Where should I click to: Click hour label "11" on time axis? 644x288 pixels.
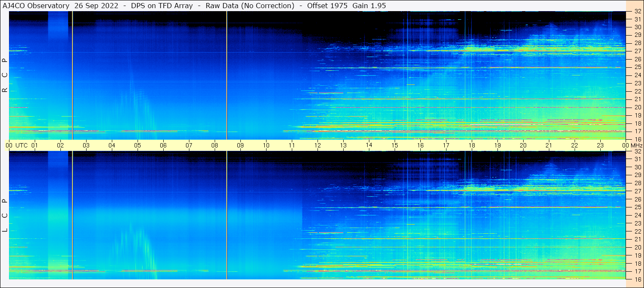[x=292, y=145]
